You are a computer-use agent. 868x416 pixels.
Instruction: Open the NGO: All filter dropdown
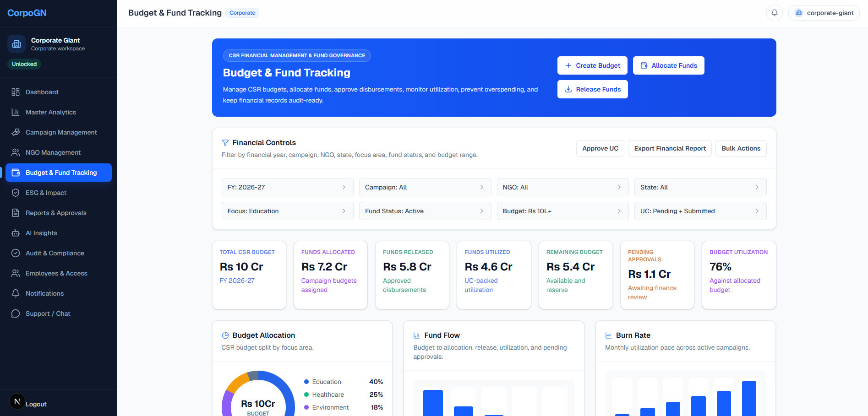pos(563,187)
